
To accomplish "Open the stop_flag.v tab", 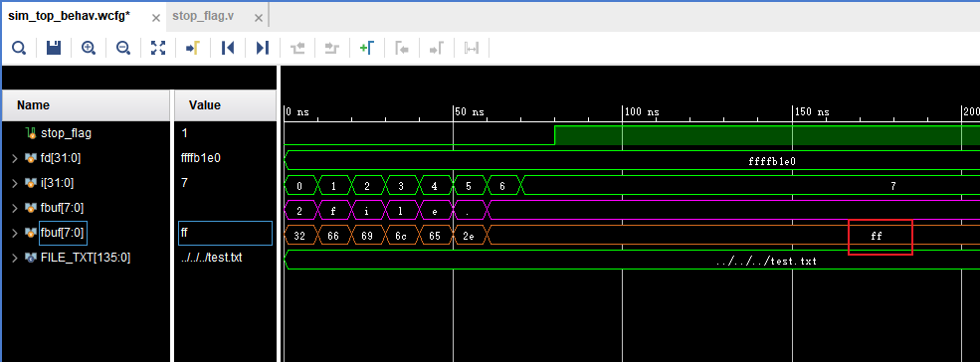I will [x=203, y=16].
